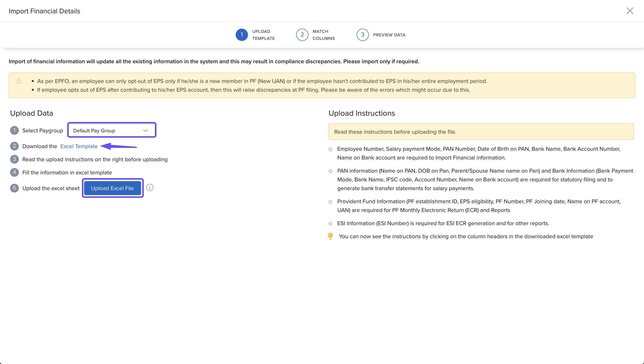The width and height of the screenshot is (644, 364).
Task: Click the warning triangle icon in EPFO notice
Action: [x=19, y=81]
